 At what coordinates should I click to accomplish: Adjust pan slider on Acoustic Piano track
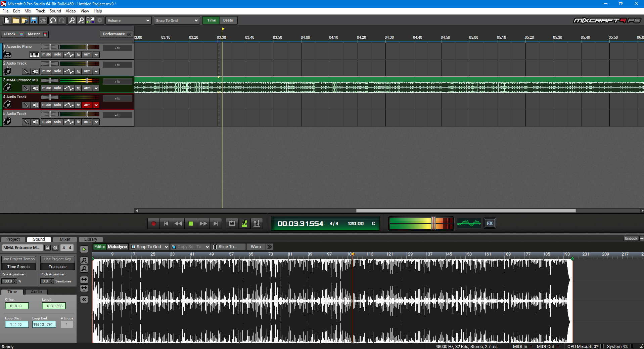50,47
